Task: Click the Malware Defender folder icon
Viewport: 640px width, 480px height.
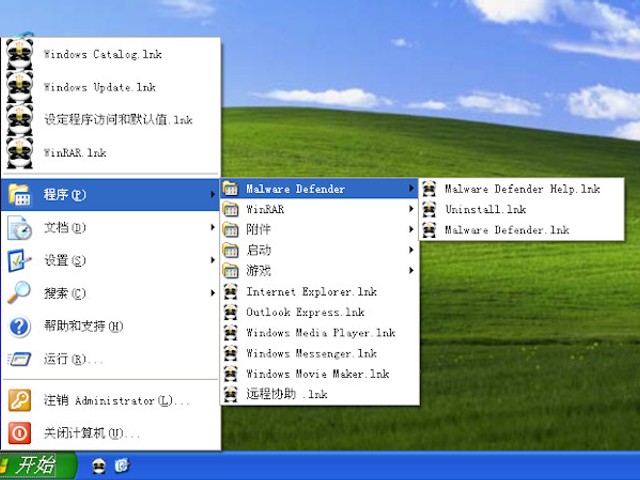Action: (x=231, y=189)
